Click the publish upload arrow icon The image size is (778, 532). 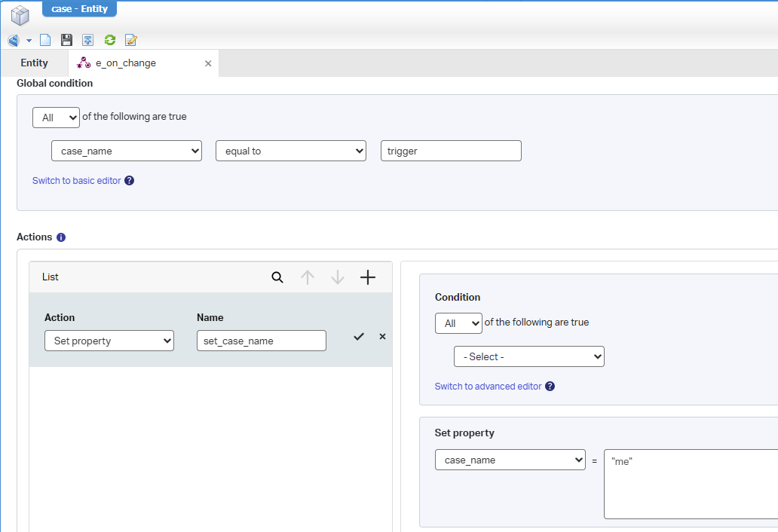click(88, 40)
